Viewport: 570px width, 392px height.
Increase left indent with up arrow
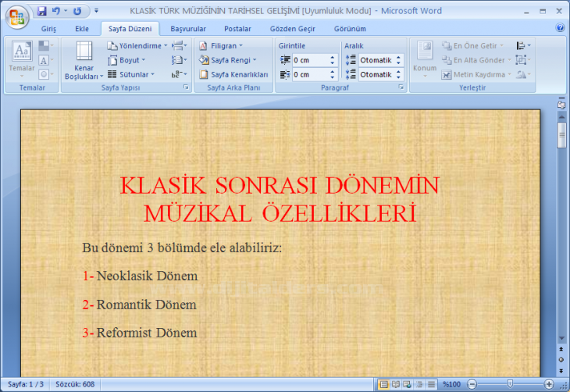(x=333, y=58)
